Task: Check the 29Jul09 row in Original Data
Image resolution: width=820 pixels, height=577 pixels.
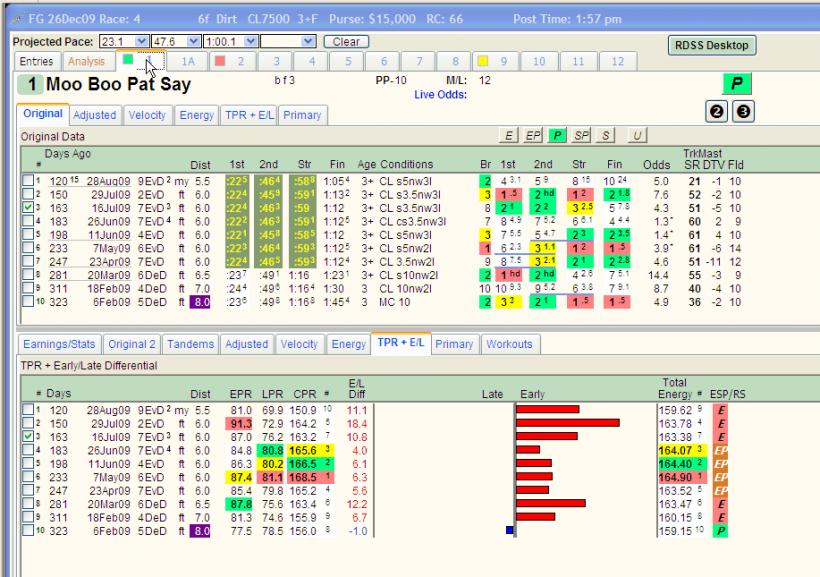Action: pos(28,195)
